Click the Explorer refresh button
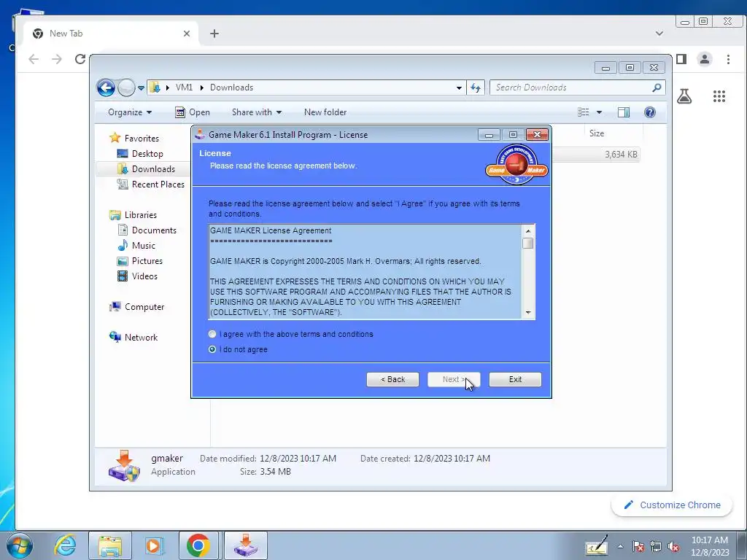Screen dimensions: 747x560 (476, 87)
